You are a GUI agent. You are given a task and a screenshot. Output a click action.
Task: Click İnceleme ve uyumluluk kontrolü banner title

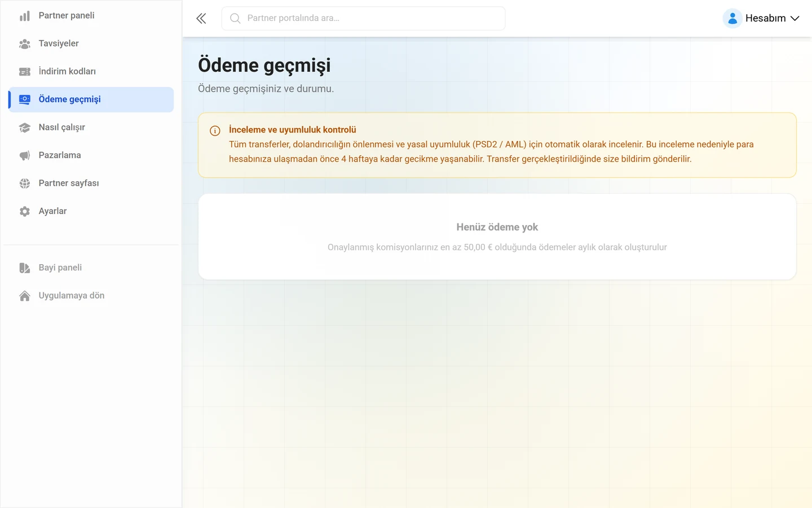pos(292,130)
